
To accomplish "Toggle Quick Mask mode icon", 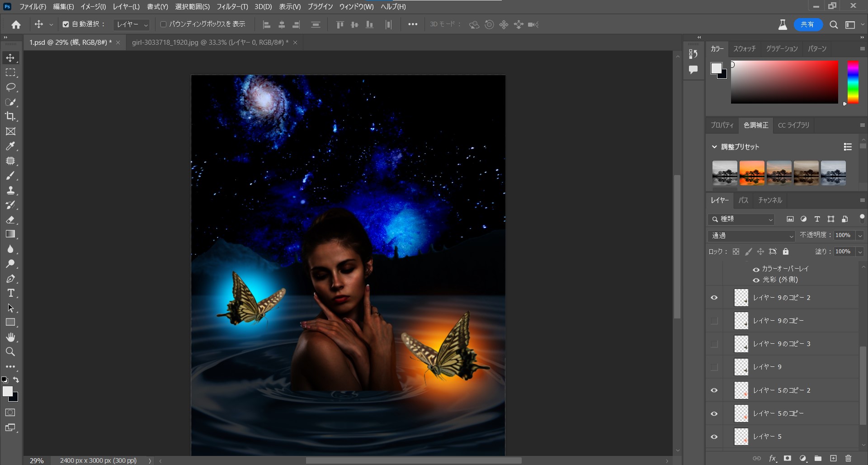I will pyautogui.click(x=10, y=413).
